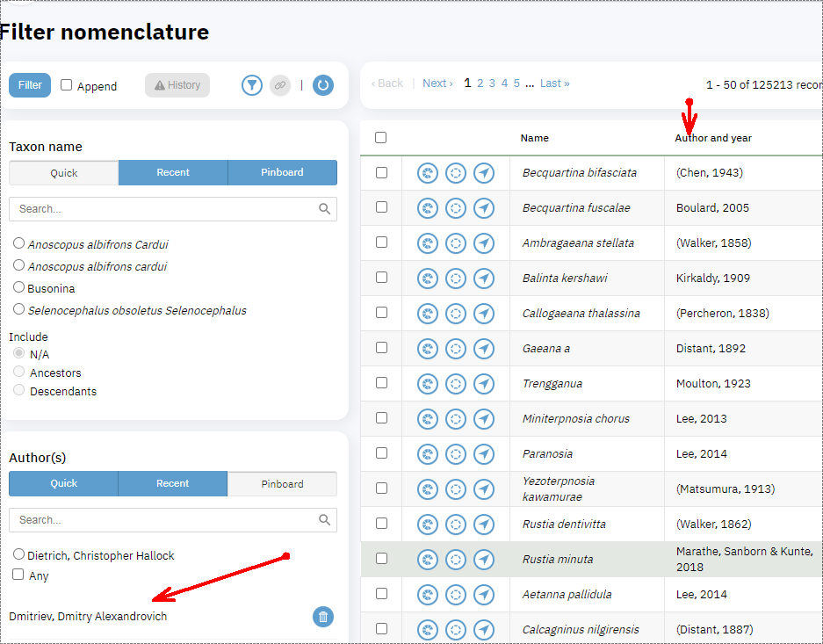Open the radial annotator for Aetanna pallidula

point(428,595)
